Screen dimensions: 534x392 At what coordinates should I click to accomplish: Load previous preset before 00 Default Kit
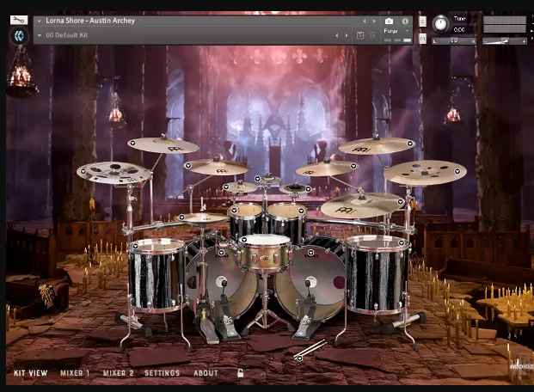(336, 35)
